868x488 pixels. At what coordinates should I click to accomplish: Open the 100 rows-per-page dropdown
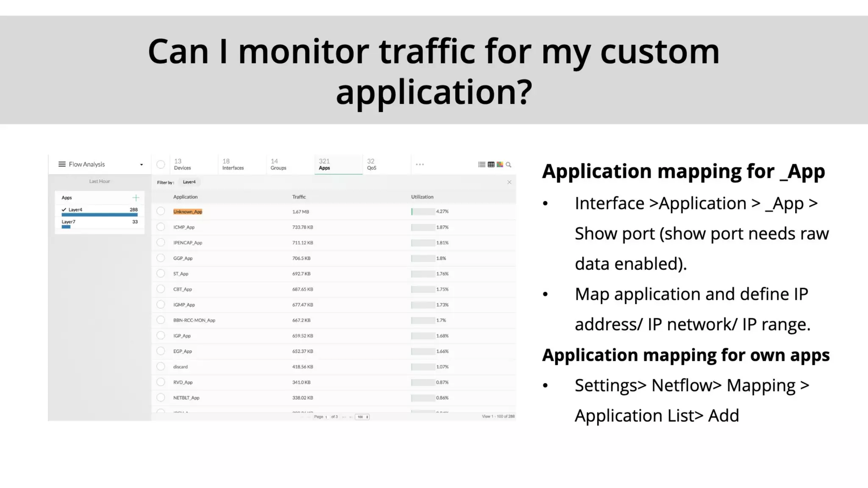tap(362, 417)
